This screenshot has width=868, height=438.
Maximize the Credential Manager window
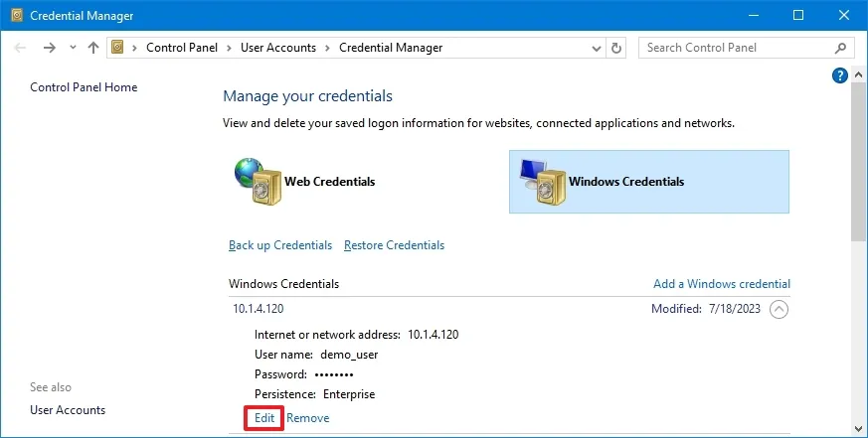click(798, 15)
